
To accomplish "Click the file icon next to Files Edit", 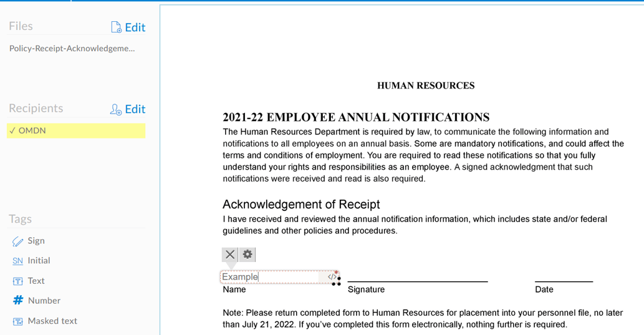I will point(116,27).
